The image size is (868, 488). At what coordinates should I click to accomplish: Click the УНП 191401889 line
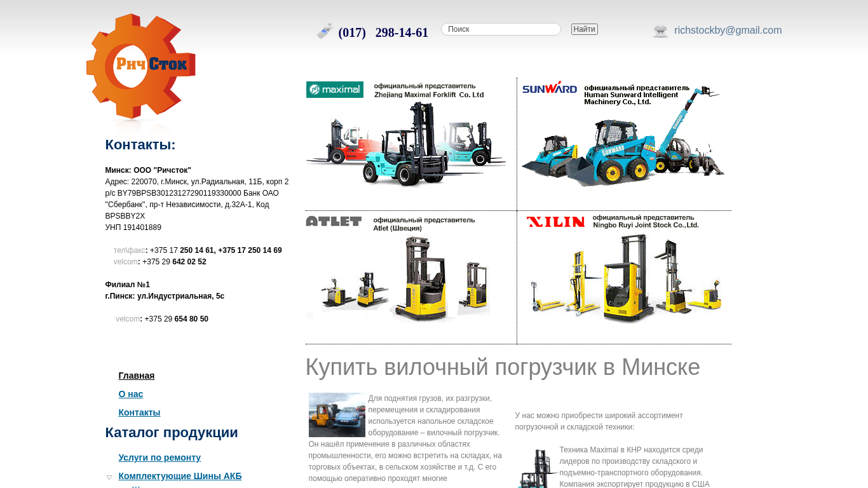click(133, 227)
